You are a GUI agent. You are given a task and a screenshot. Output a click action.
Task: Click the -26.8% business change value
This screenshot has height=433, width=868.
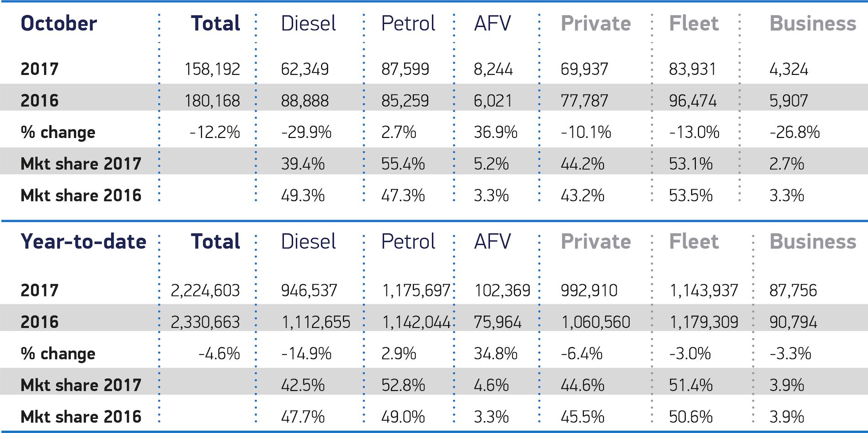click(794, 132)
